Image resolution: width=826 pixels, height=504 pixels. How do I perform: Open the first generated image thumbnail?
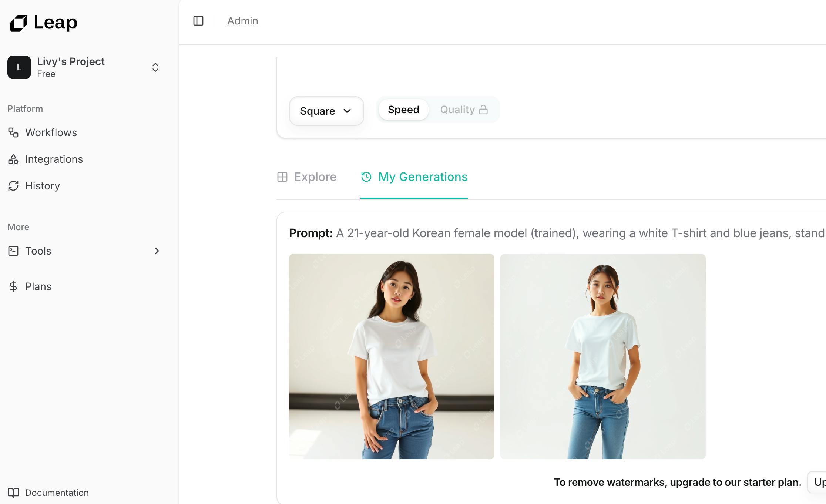pyautogui.click(x=392, y=356)
